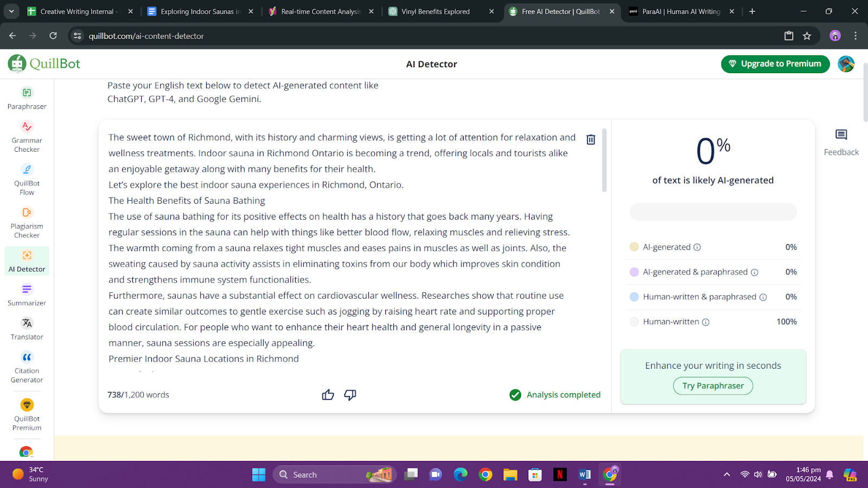Click the AI percentage result bar

[x=713, y=212]
